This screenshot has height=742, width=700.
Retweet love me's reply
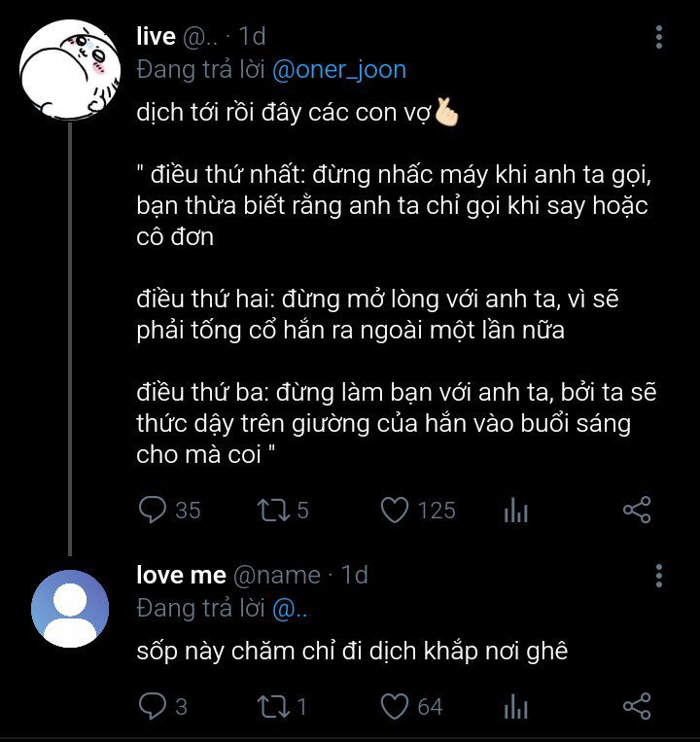click(271, 706)
